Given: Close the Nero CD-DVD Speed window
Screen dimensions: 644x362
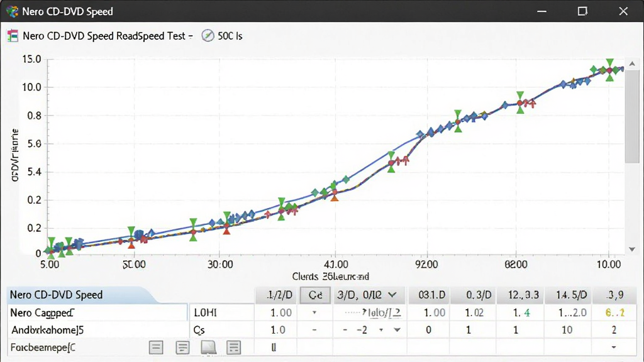Looking at the screenshot, I should [x=623, y=11].
